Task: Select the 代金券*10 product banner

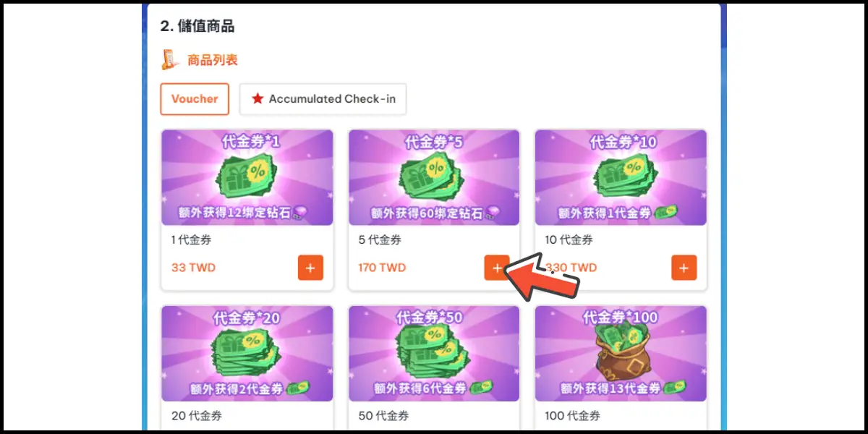Action: (x=621, y=178)
